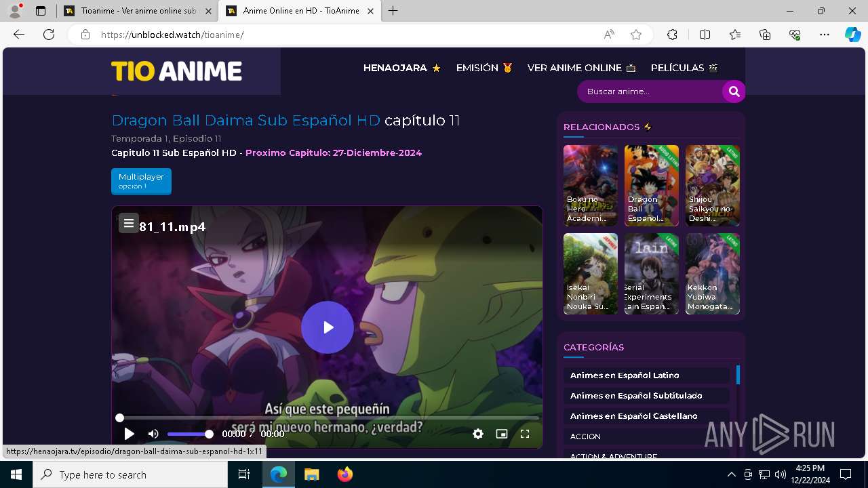Open the Boku no Hero Academia thumbnail
The height and width of the screenshot is (488, 868).
(590, 185)
